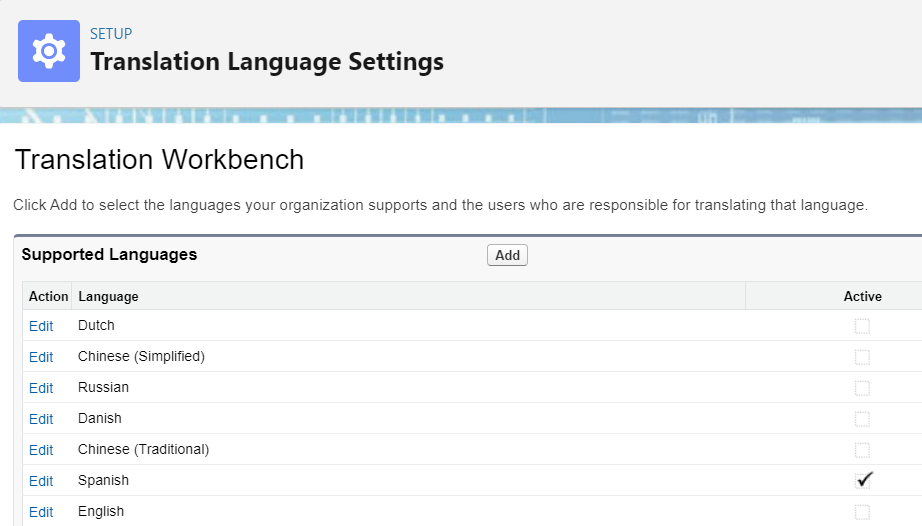The width and height of the screenshot is (922, 526).
Task: Toggle Active checkbox for Danish
Action: 862,420
